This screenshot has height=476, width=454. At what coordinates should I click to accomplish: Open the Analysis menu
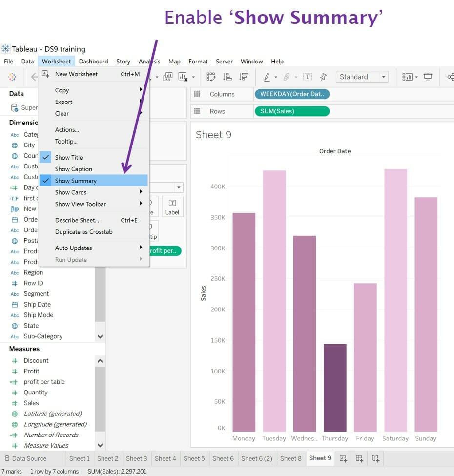click(149, 62)
